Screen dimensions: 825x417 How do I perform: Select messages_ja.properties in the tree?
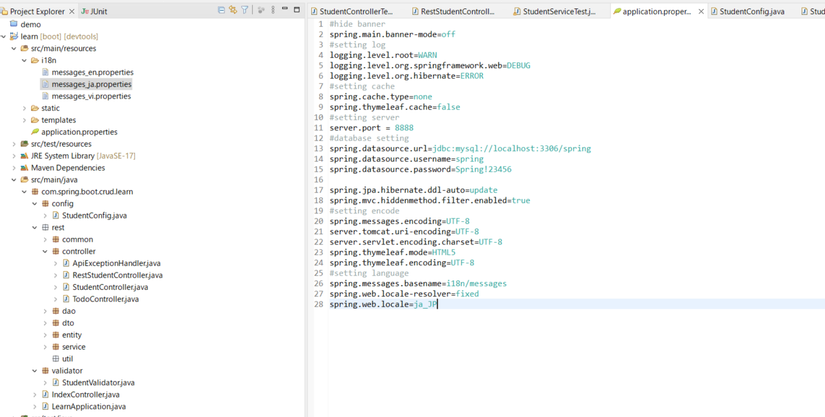point(91,84)
